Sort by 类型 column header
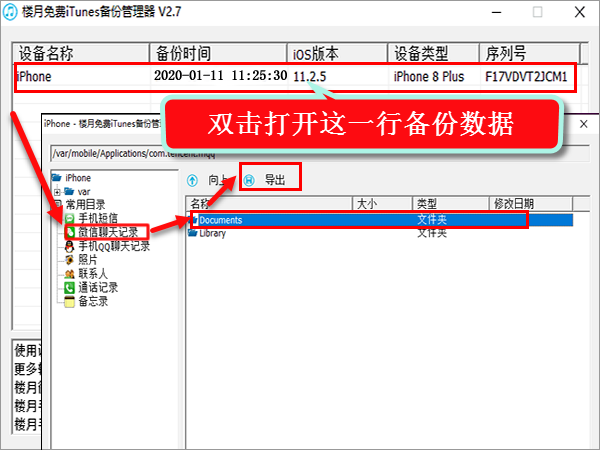 (451, 204)
